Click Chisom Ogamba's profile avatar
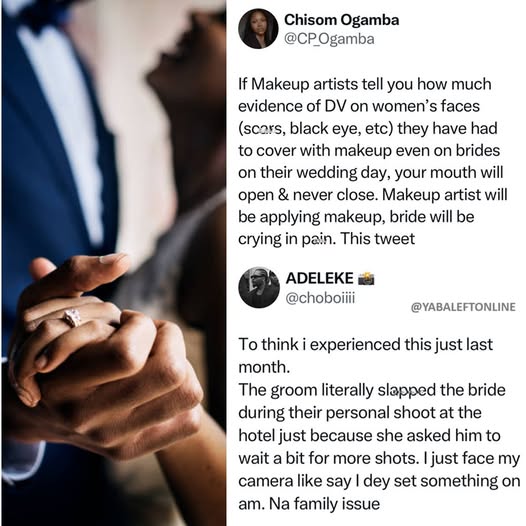This screenshot has width=526, height=526. tap(258, 29)
